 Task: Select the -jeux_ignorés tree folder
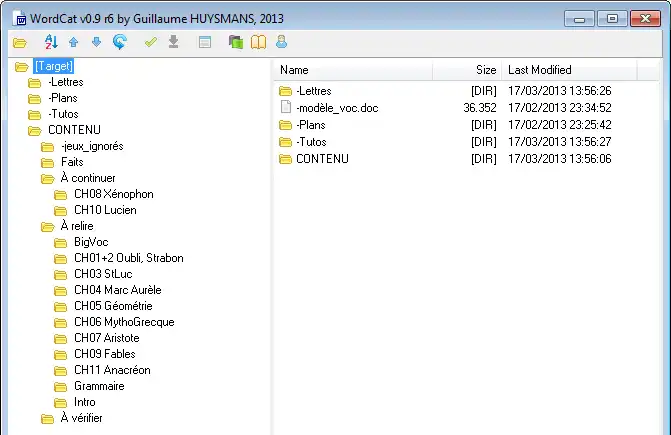pos(92,146)
